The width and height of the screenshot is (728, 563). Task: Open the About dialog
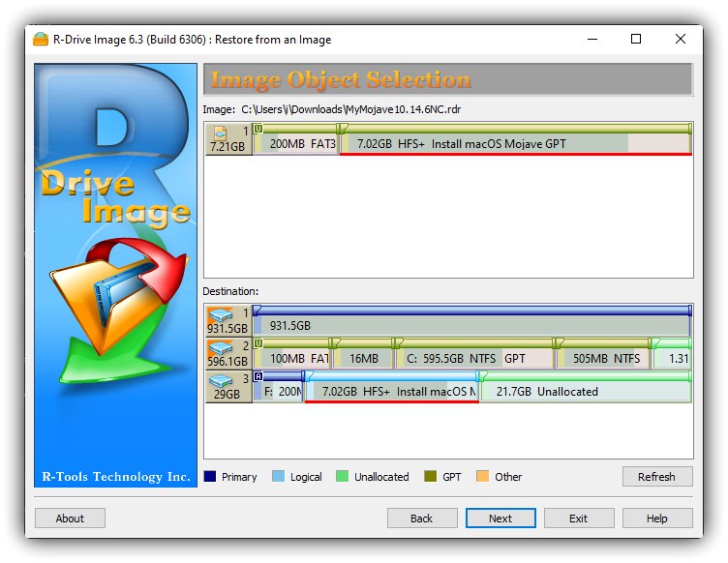pos(70,518)
